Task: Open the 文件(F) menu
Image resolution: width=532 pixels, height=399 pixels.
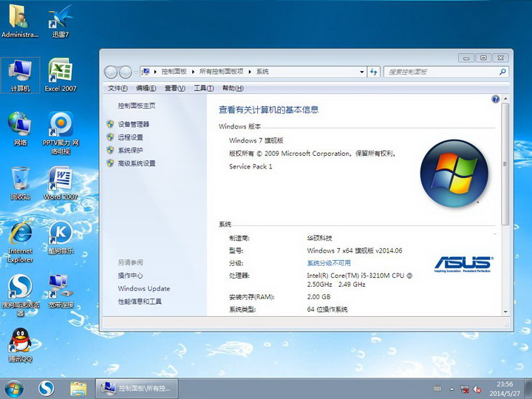Action: pos(118,88)
